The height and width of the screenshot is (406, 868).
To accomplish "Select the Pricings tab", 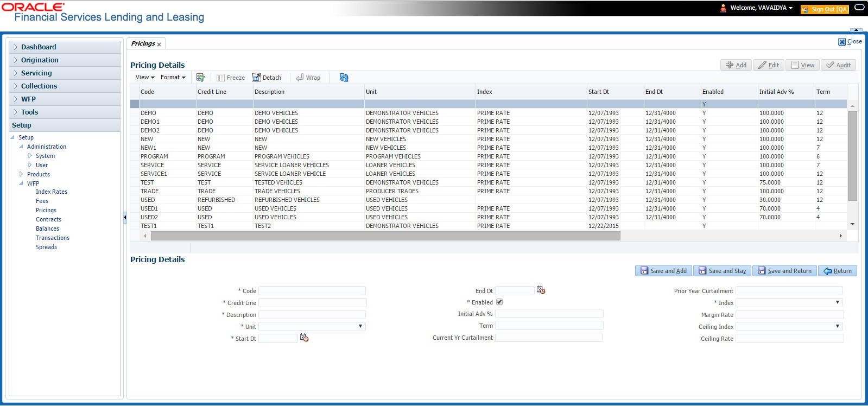I will (x=143, y=43).
